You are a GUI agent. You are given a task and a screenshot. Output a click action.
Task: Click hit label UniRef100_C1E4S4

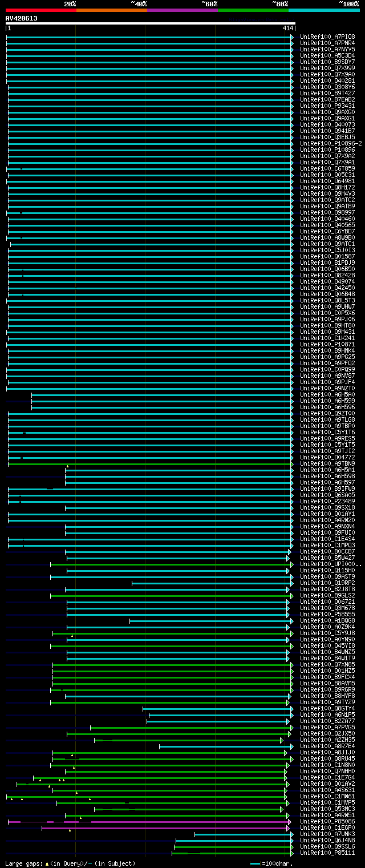327,539
